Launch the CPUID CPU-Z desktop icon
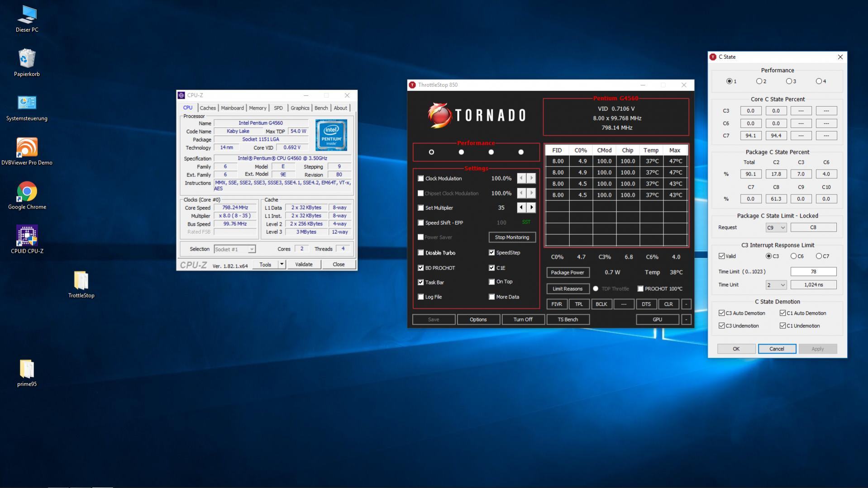This screenshot has width=868, height=488. (x=27, y=240)
